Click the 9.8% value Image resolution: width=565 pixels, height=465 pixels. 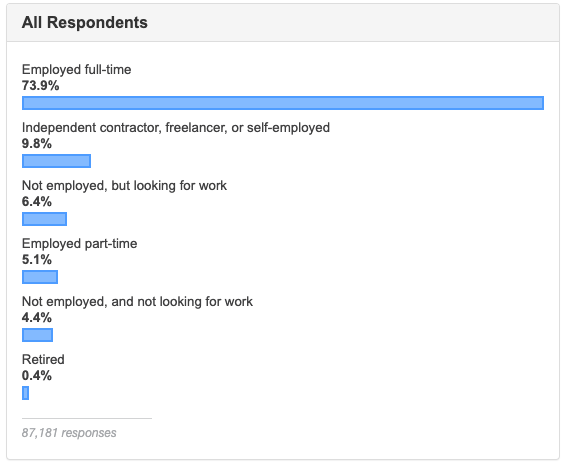click(37, 144)
